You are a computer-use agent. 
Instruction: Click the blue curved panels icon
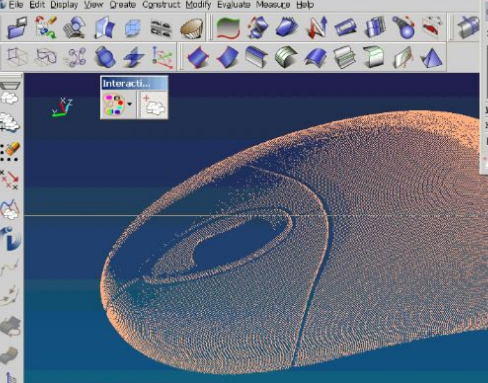104,28
